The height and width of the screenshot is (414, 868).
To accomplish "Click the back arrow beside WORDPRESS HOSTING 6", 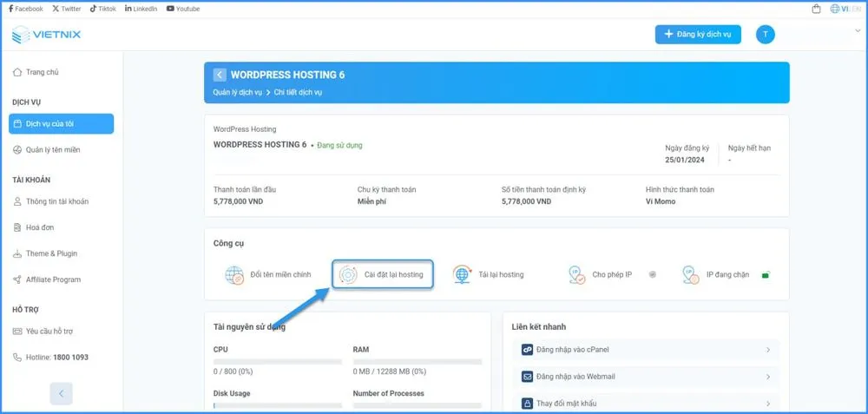I will (220, 75).
